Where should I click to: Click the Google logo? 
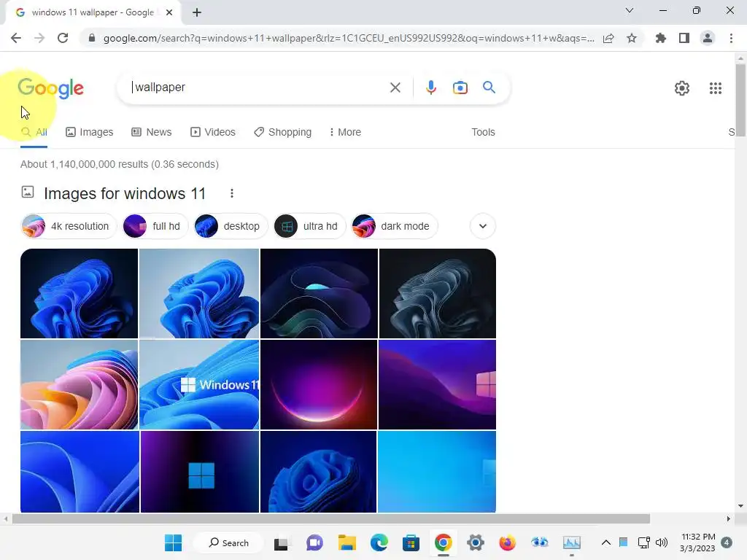[50, 88]
